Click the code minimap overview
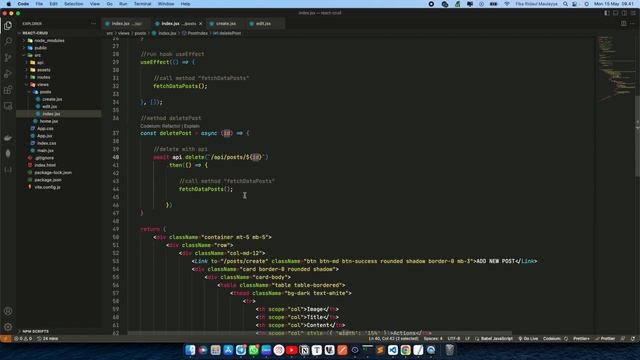Screen dimensions: 640x360 point(616,69)
